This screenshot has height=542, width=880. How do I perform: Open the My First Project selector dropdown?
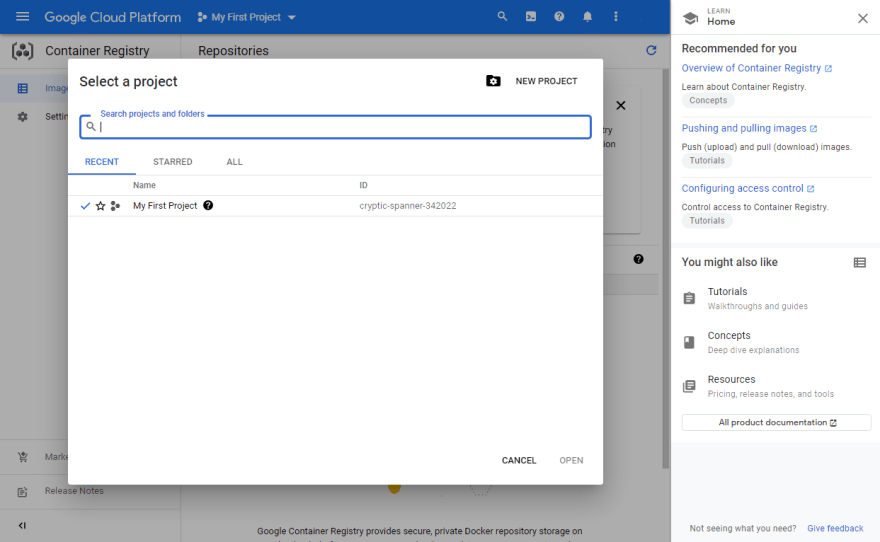(246, 17)
